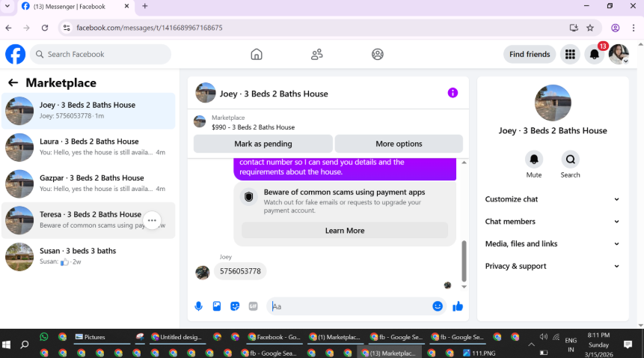
Task: Reload the browser page
Action: (45, 28)
